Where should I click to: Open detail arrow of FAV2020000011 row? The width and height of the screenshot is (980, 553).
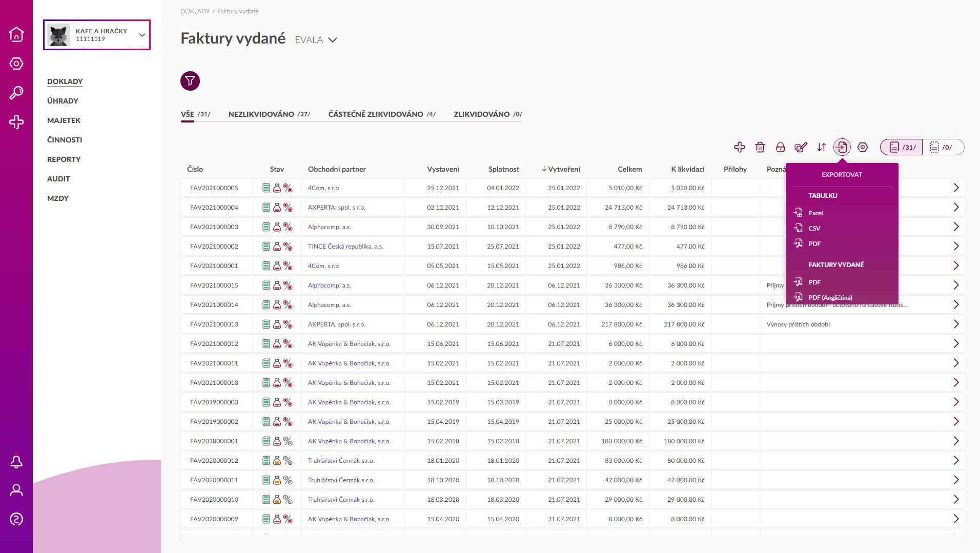(x=956, y=480)
